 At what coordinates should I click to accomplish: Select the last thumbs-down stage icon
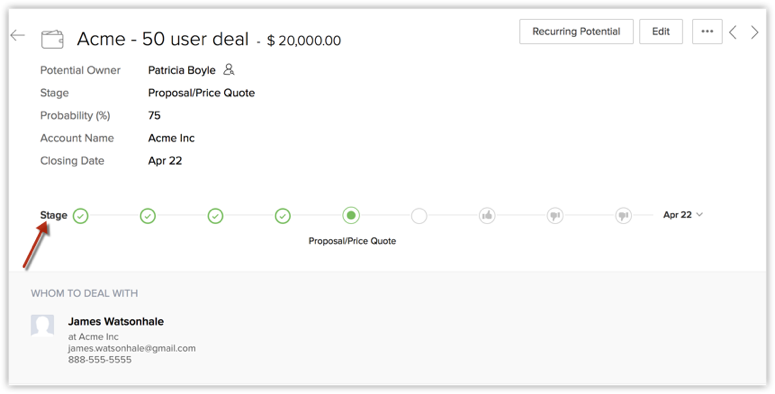(x=623, y=216)
